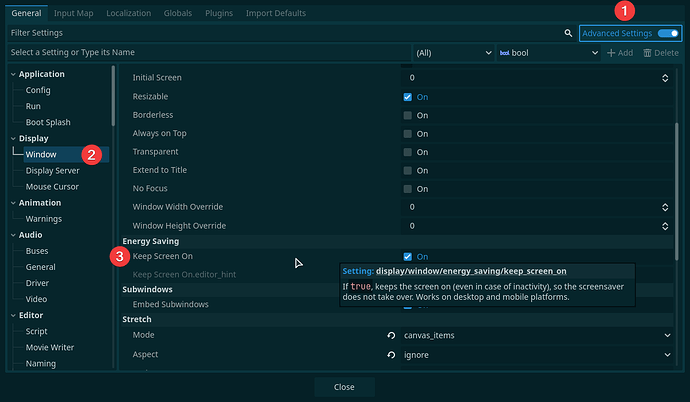Click the Window Width Override stepper arrows
Viewport: 690px width, 402px height.
pos(665,207)
